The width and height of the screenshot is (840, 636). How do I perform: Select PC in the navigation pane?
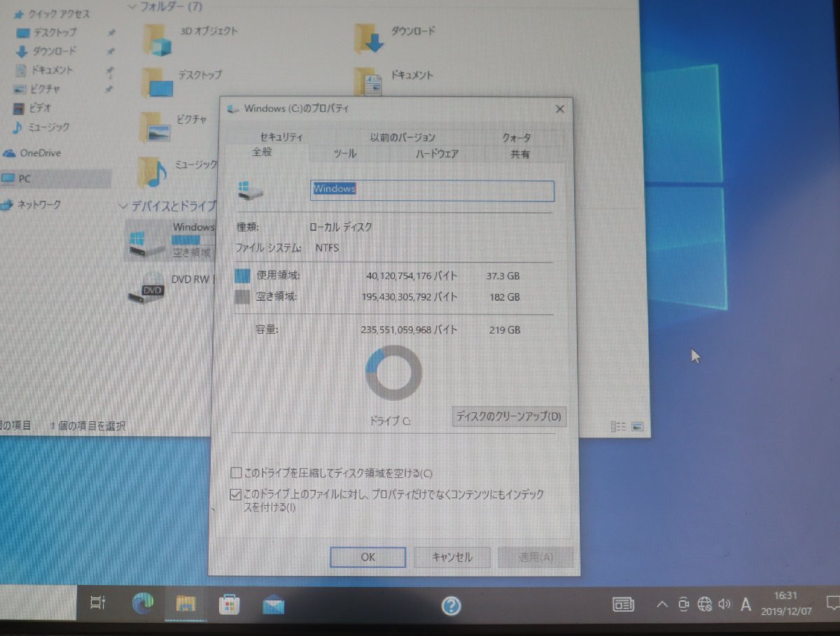[x=56, y=178]
